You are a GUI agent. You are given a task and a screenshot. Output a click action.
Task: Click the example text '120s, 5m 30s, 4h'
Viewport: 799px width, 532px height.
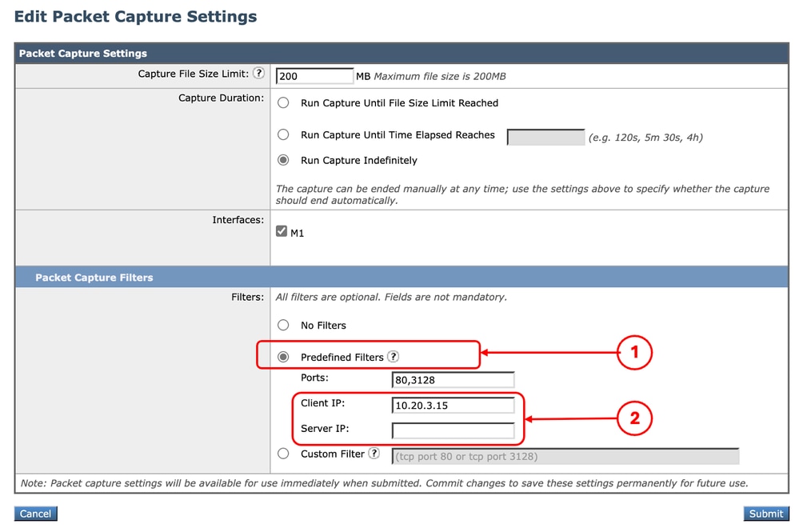coord(645,137)
